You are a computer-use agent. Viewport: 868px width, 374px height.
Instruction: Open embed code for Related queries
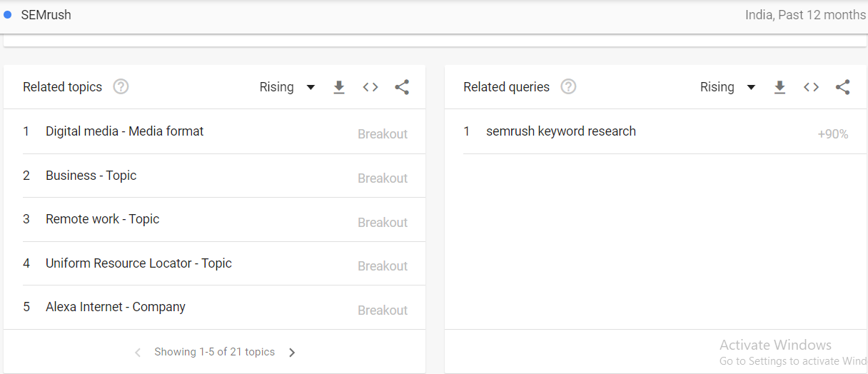(811, 87)
